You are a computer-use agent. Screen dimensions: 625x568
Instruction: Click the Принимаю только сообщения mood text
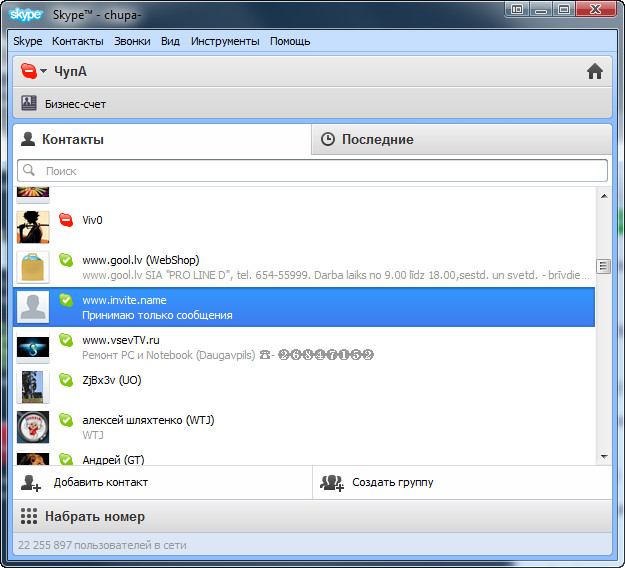(x=157, y=315)
